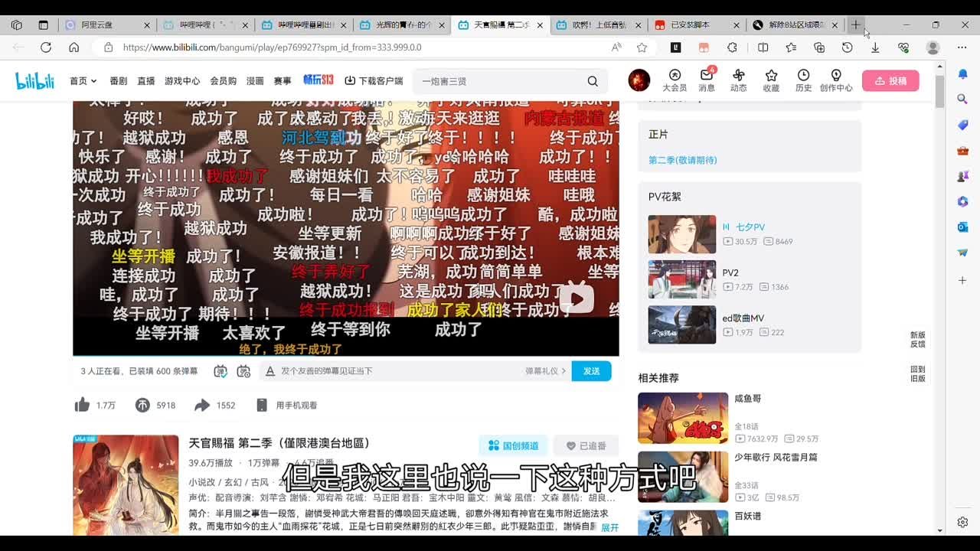Click the 发送 danmaku send button
This screenshot has width=980, height=551.
[591, 371]
